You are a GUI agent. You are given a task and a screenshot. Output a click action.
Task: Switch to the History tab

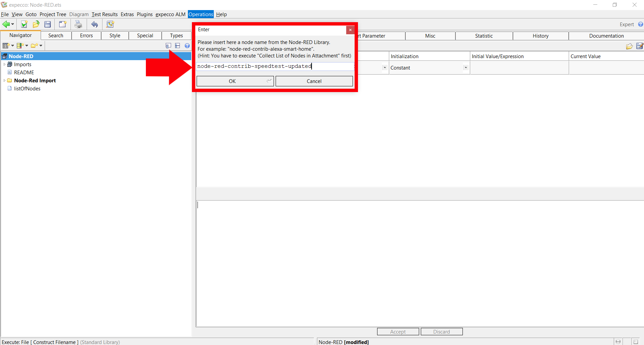click(x=540, y=36)
